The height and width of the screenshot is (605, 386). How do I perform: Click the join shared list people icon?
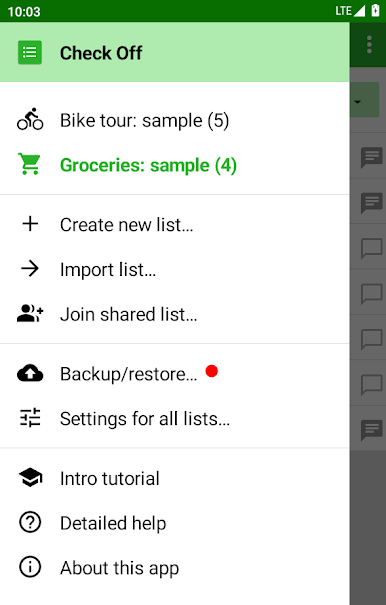(30, 313)
